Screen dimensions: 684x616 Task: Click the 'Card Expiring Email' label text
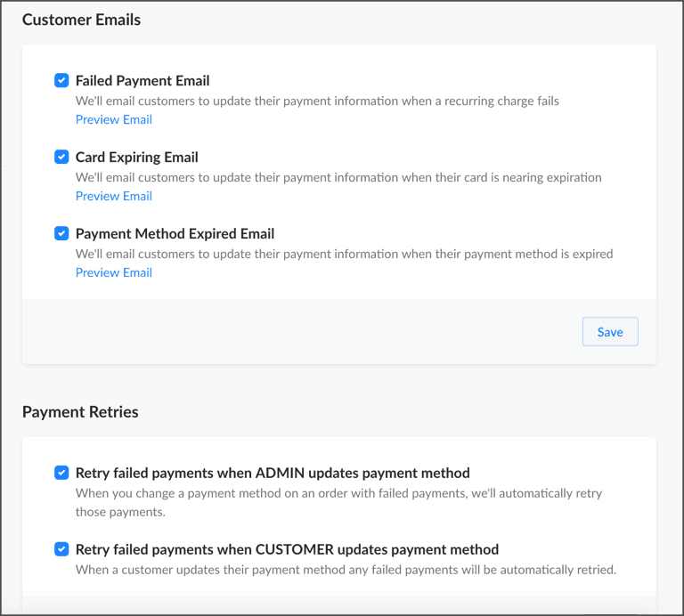click(x=137, y=157)
